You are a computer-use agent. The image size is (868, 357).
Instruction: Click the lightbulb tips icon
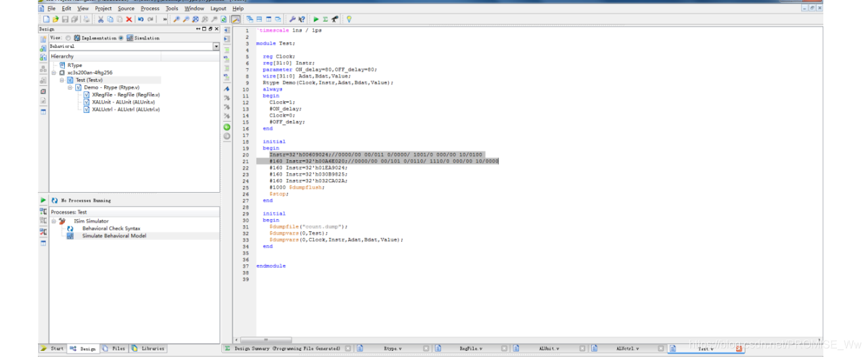point(349,19)
